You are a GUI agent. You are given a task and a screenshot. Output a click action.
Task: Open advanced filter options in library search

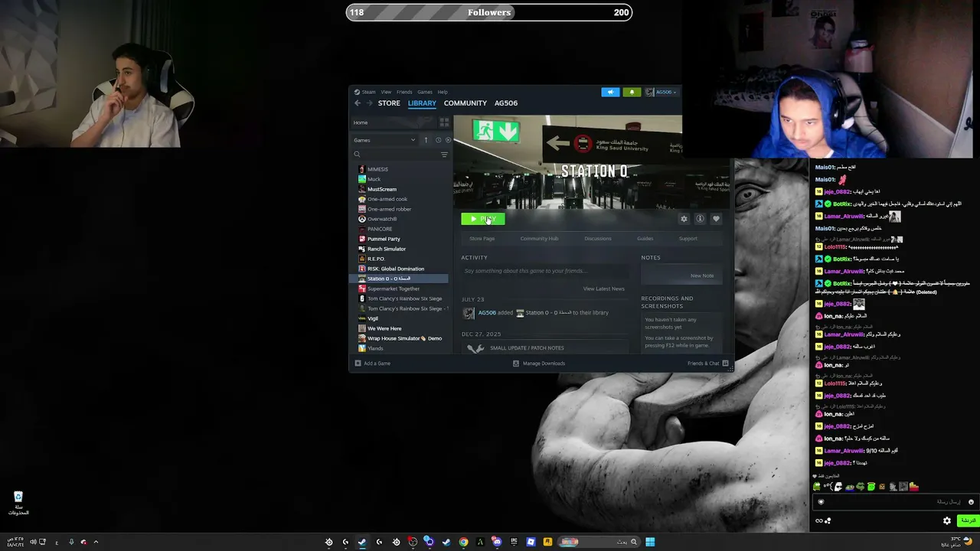click(444, 155)
